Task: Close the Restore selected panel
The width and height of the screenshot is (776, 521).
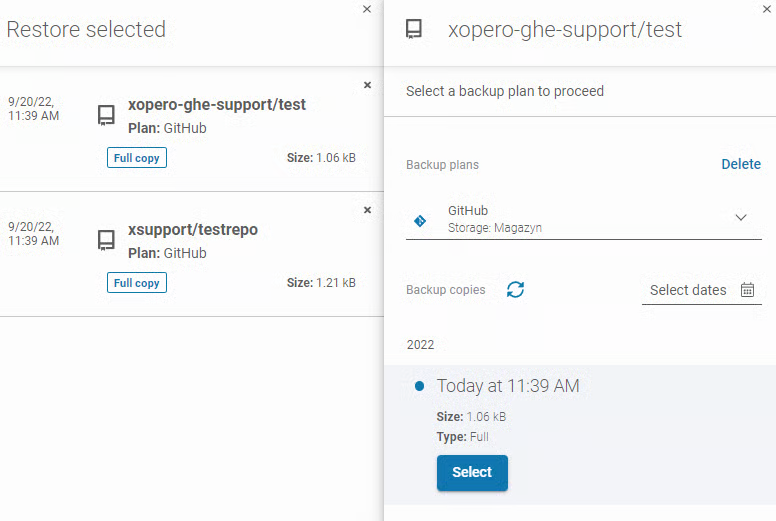Action: pyautogui.click(x=366, y=9)
